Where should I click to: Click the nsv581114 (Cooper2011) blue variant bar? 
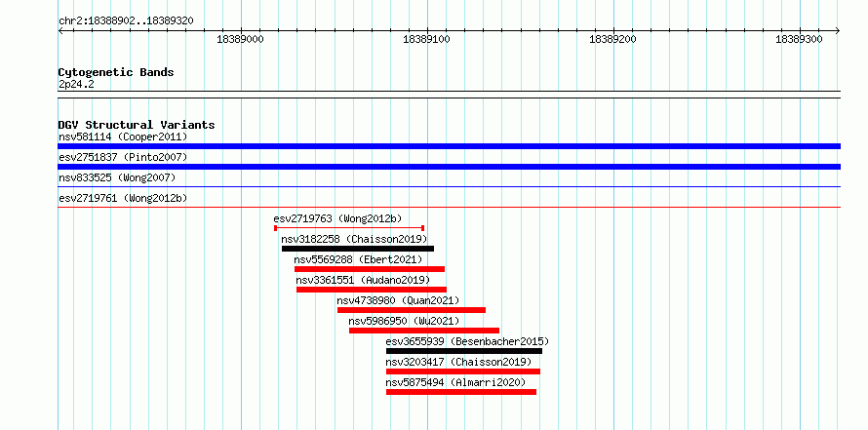[449, 146]
